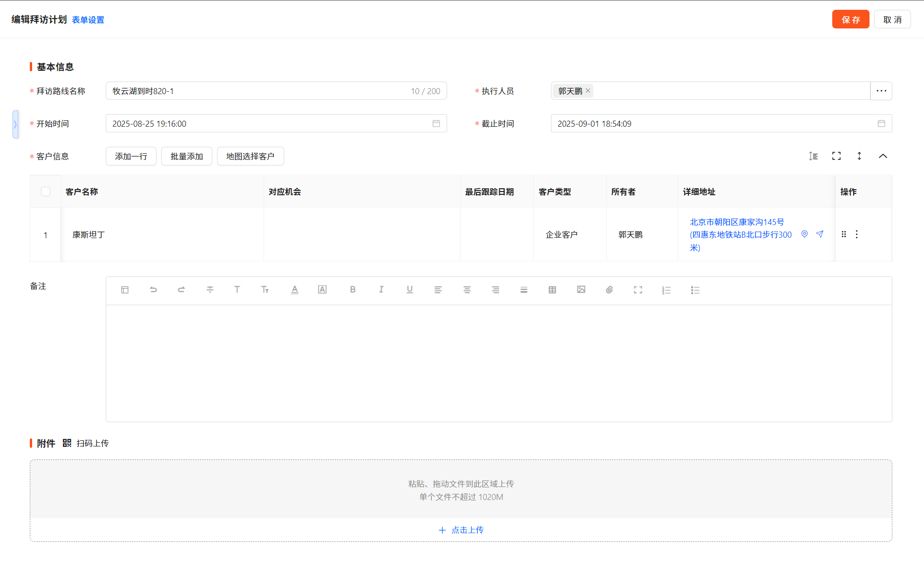Click drag handle for 康斯坦丁 row
Screen dimensions: 924x575
tap(844, 234)
